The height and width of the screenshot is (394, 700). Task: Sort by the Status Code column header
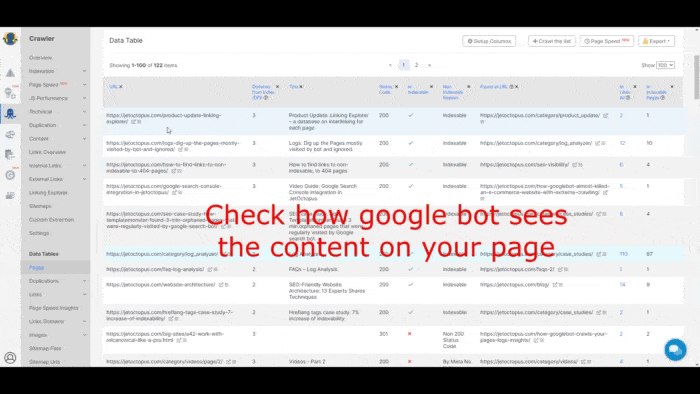pyautogui.click(x=385, y=89)
